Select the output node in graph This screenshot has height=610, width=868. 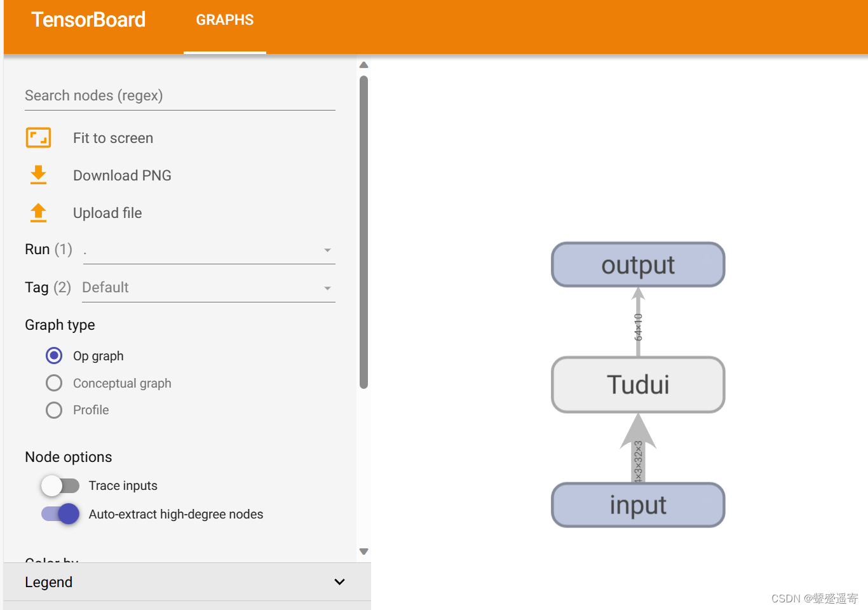pos(638,264)
